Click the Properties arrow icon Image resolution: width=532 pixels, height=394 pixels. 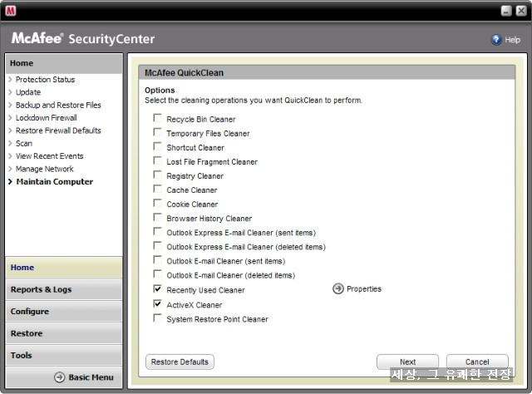[x=338, y=288]
